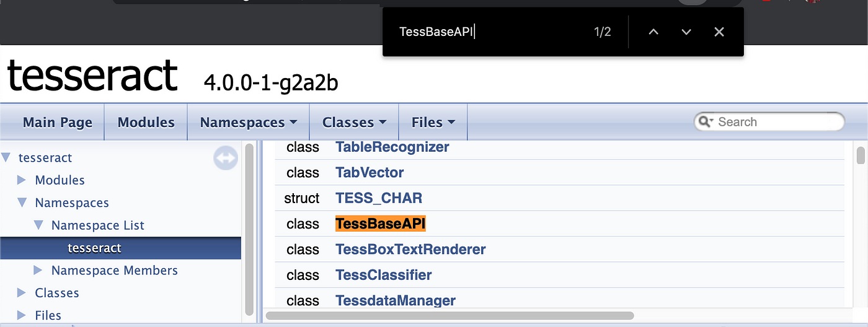The width and height of the screenshot is (868, 327).
Task: Expand the Classes tree node arrow
Action: 22,292
